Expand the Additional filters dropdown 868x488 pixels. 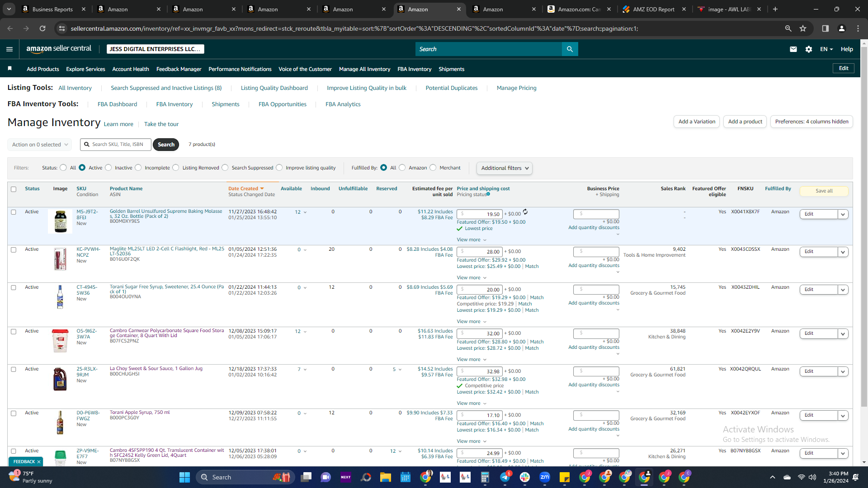pyautogui.click(x=505, y=168)
